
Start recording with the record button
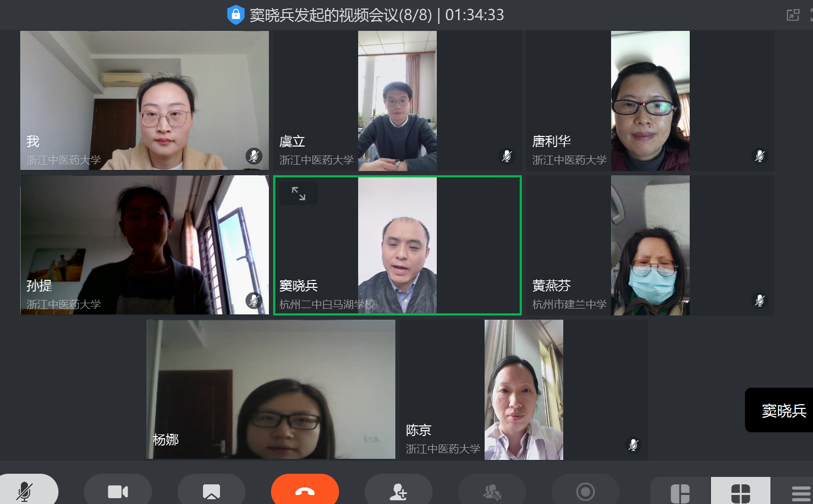(585, 491)
